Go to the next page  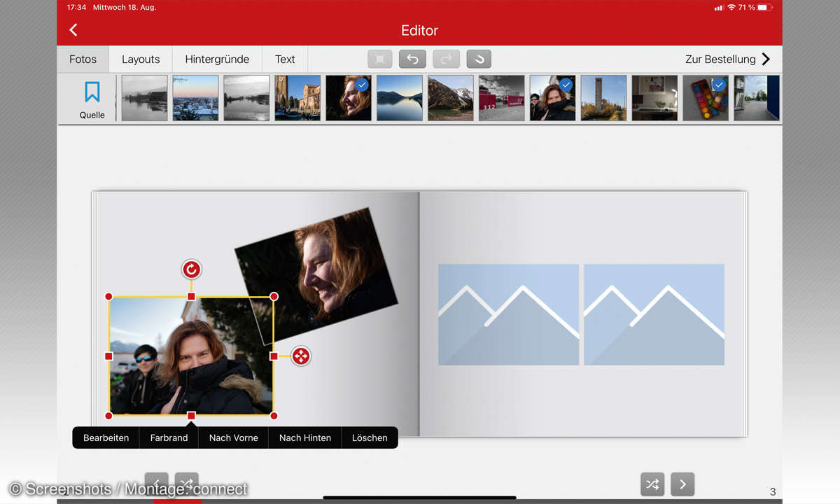[x=682, y=484]
